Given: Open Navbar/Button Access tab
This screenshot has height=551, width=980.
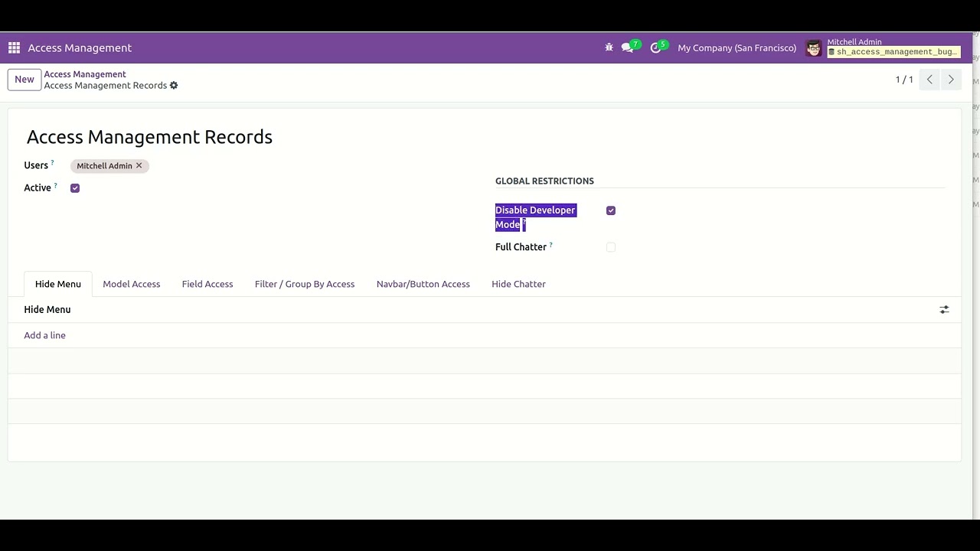Looking at the screenshot, I should [x=423, y=284].
